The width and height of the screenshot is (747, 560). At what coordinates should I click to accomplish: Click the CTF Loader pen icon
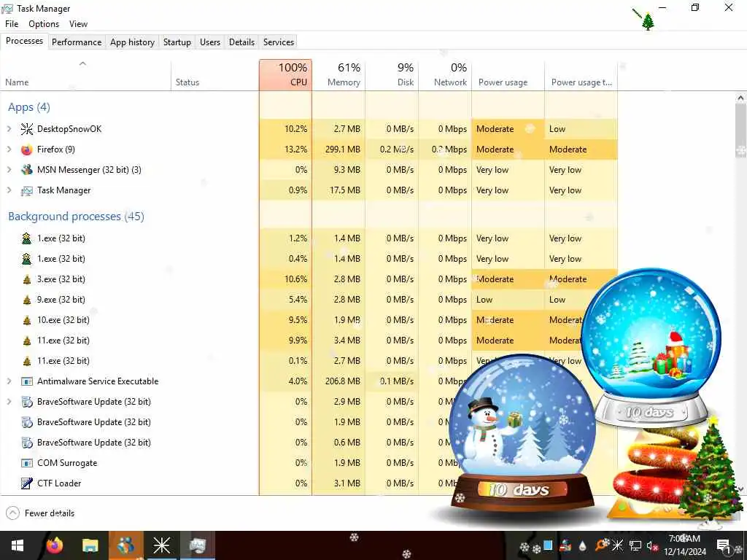point(27,484)
